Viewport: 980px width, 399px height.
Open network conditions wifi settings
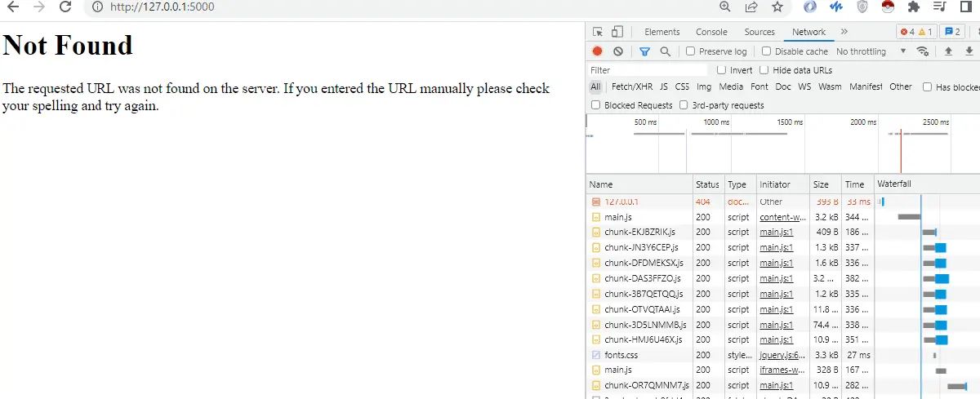click(923, 51)
